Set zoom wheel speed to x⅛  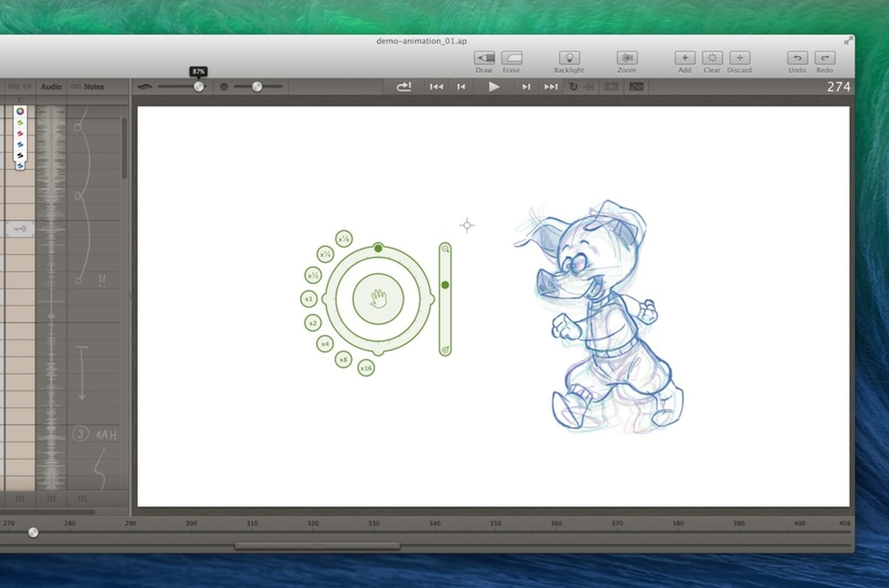tap(344, 239)
